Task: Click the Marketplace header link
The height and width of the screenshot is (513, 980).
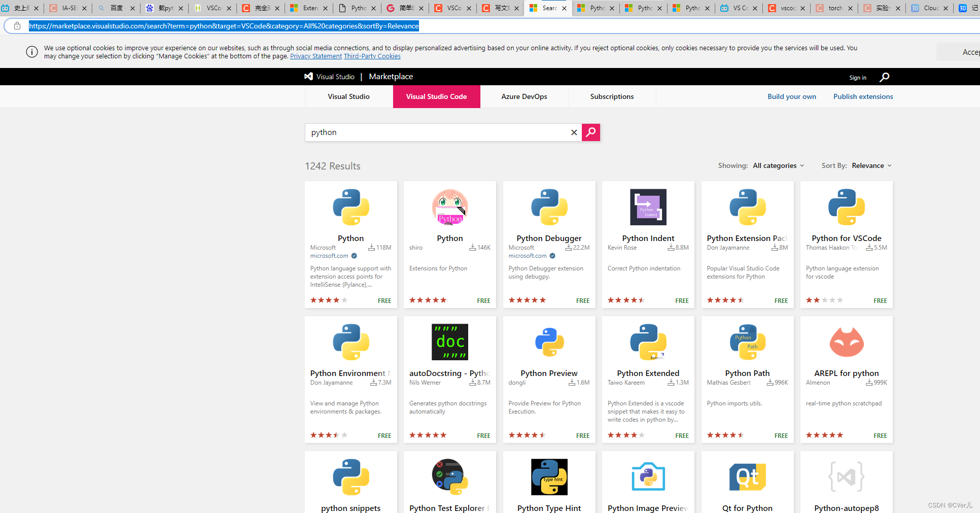Action: coord(391,77)
